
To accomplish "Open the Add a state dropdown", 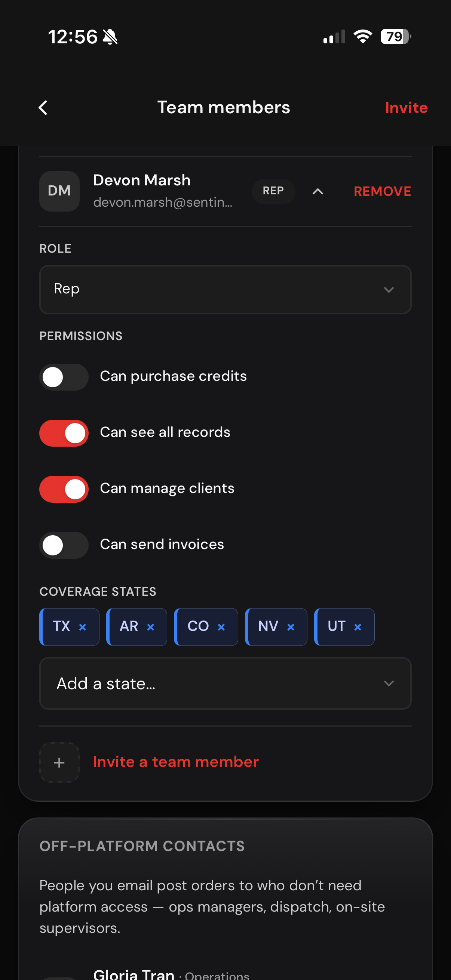I will tap(225, 683).
